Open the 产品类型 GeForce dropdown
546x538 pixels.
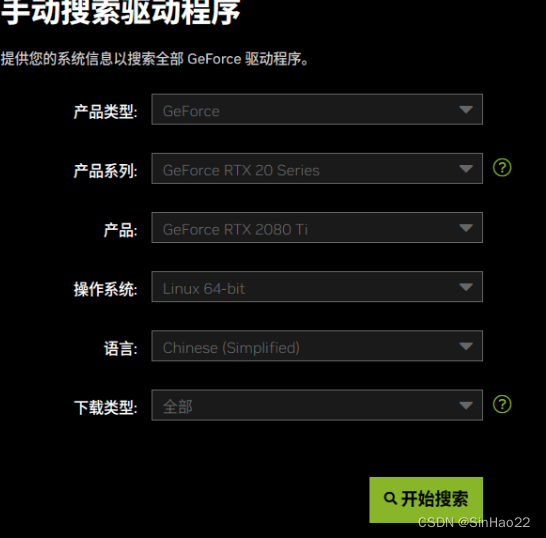(317, 109)
